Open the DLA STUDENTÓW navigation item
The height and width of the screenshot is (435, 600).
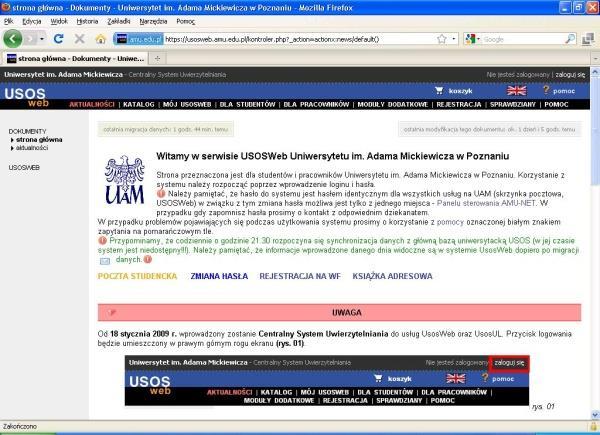247,104
